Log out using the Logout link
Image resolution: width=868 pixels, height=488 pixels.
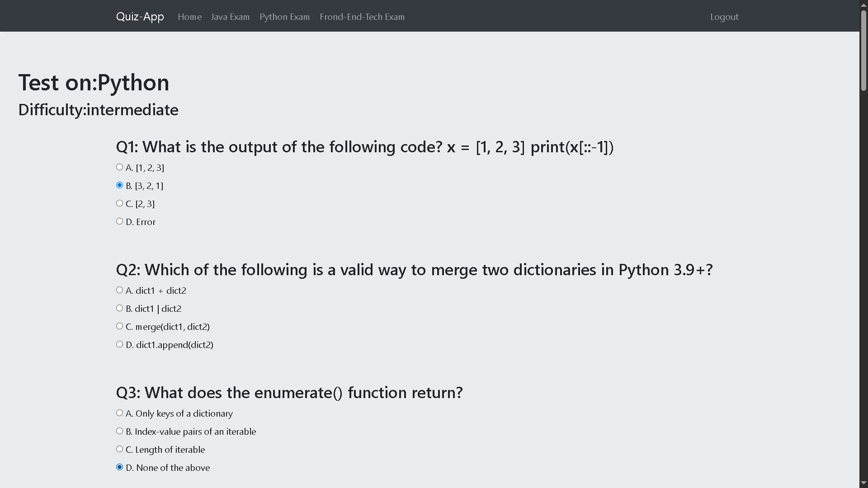tap(724, 17)
